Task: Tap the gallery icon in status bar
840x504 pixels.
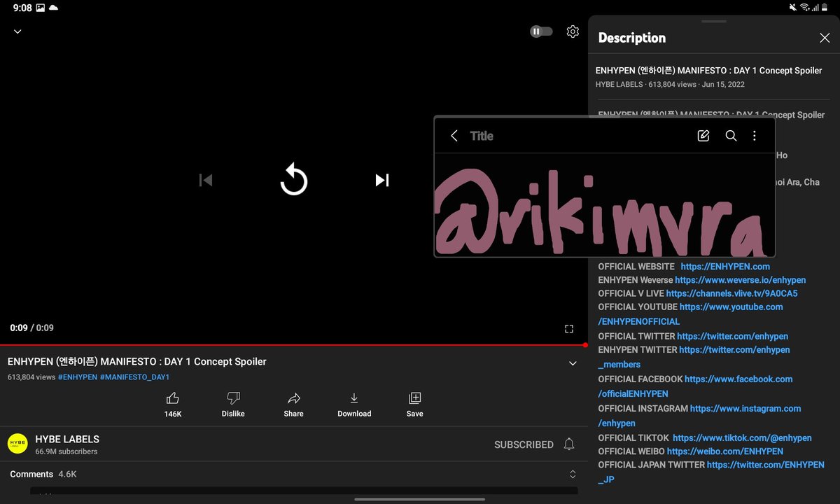Action: [40, 8]
